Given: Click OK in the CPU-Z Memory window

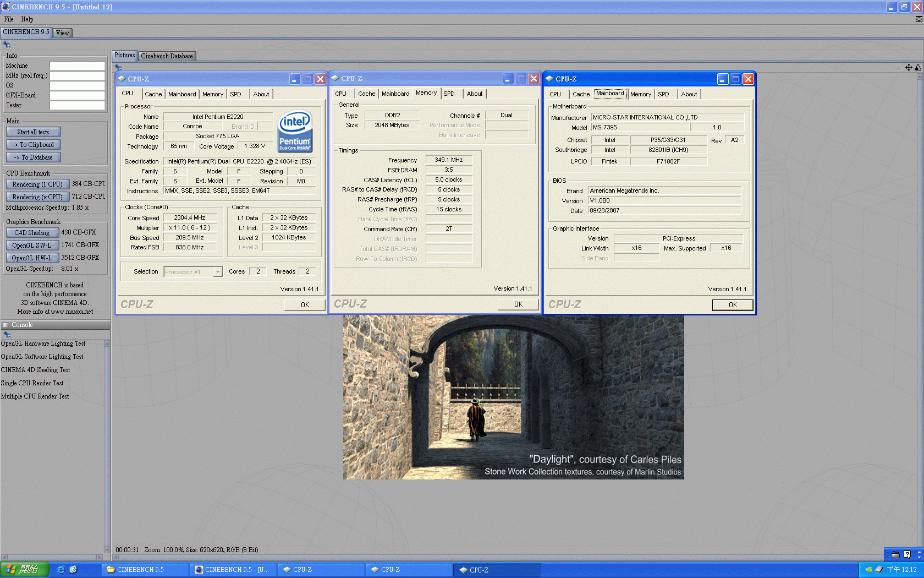Looking at the screenshot, I should click(518, 304).
